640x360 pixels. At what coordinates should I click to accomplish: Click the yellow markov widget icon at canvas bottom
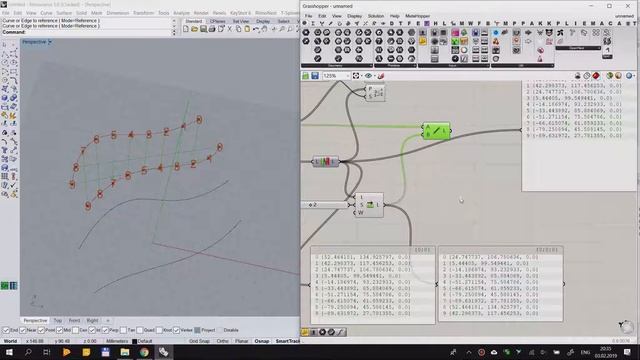click(305, 332)
